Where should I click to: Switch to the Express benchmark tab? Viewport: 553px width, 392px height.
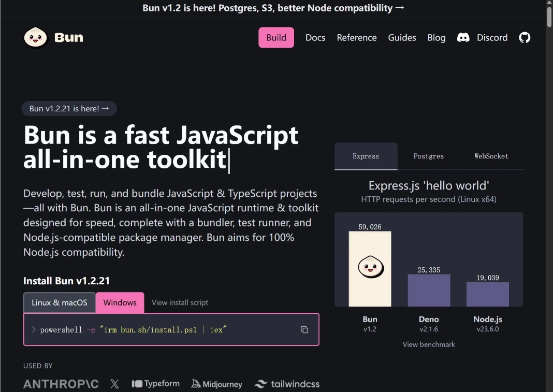(366, 156)
